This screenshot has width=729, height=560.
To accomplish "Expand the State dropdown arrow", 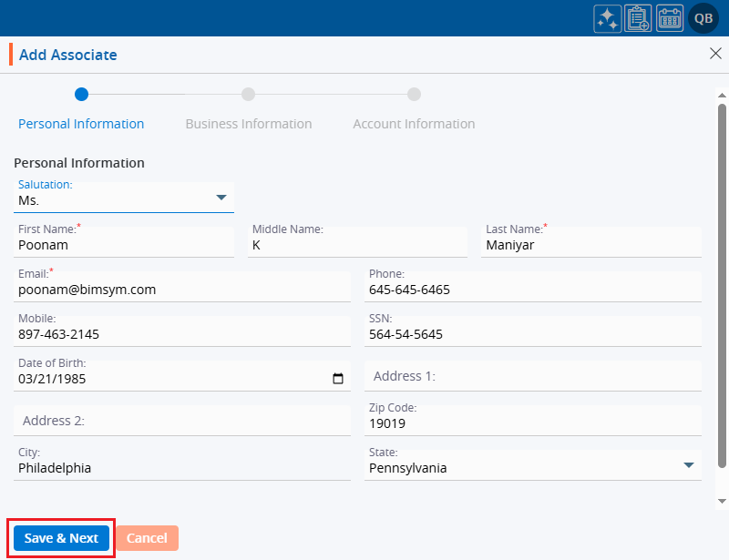I will [688, 466].
